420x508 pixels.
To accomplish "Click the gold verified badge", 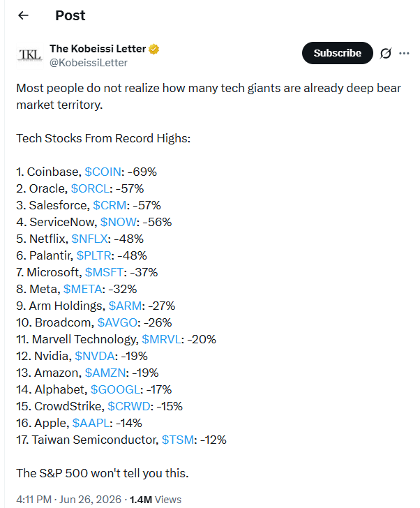I will click(x=153, y=49).
